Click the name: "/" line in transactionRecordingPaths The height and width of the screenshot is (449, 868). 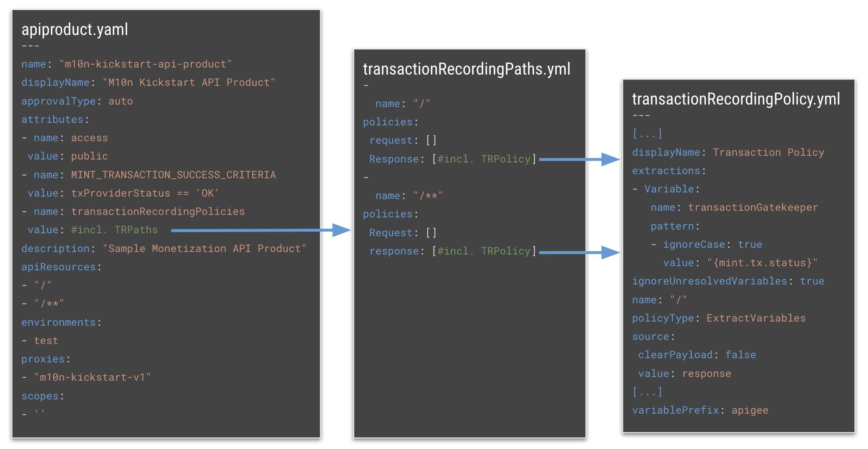click(x=403, y=104)
